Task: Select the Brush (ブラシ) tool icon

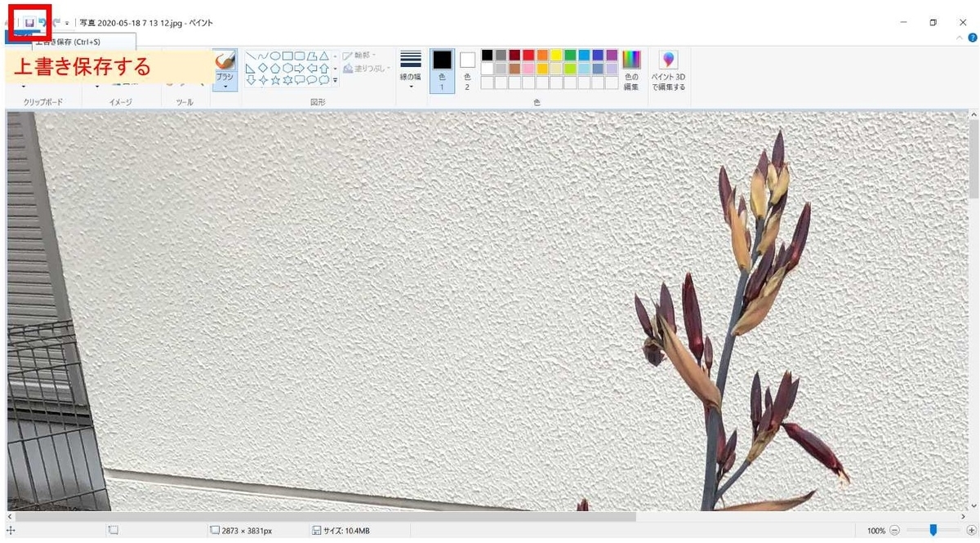Action: click(x=225, y=61)
